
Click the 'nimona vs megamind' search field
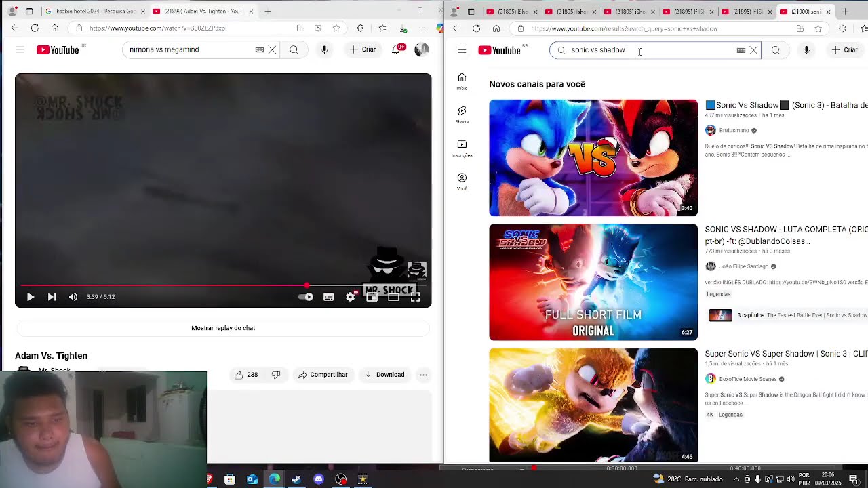click(190, 49)
